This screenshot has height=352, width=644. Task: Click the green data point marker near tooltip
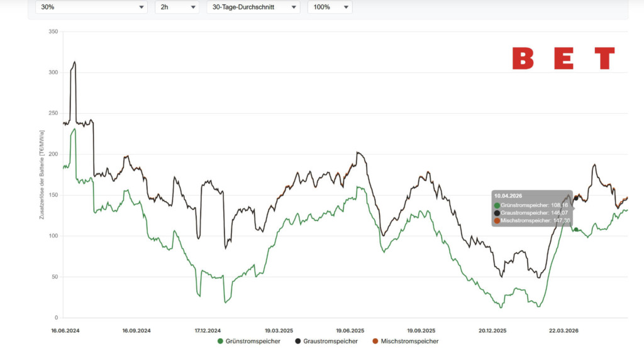click(x=576, y=230)
